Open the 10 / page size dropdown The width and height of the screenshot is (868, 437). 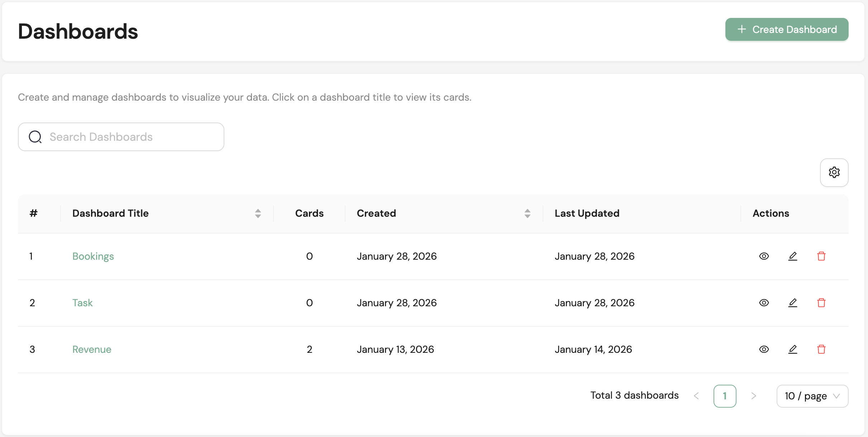click(x=812, y=396)
